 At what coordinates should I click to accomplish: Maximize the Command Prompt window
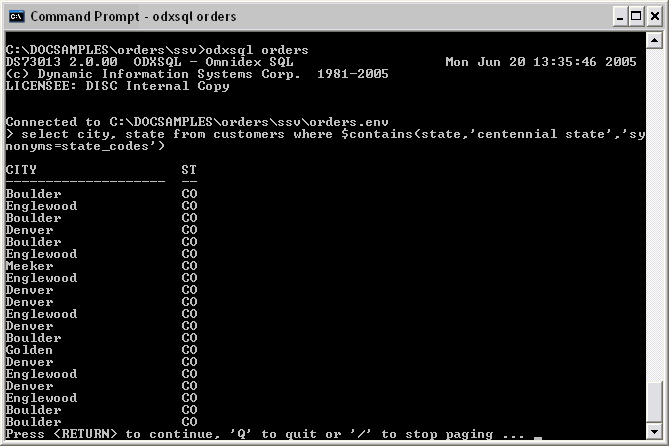click(x=636, y=17)
